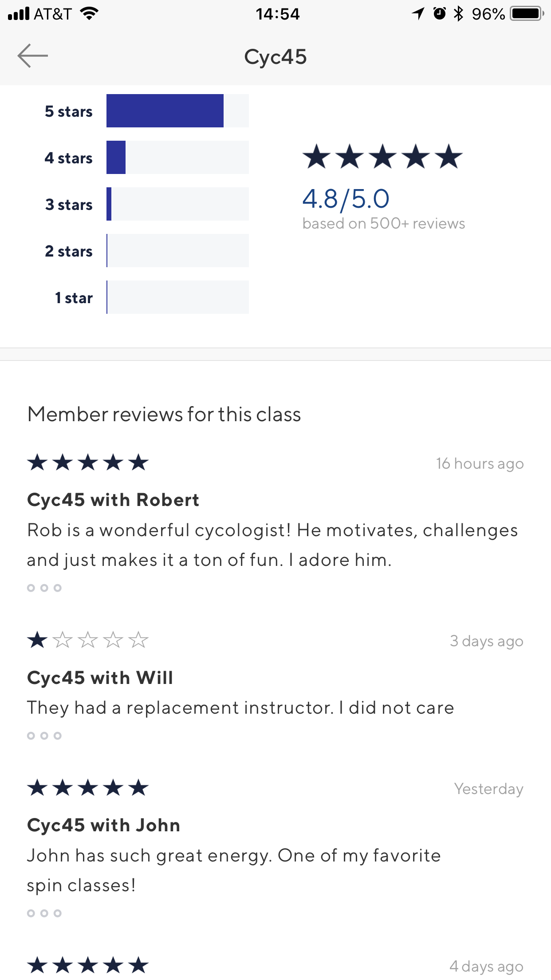Tap the 4.8/5.0 overall rating

pos(346,198)
